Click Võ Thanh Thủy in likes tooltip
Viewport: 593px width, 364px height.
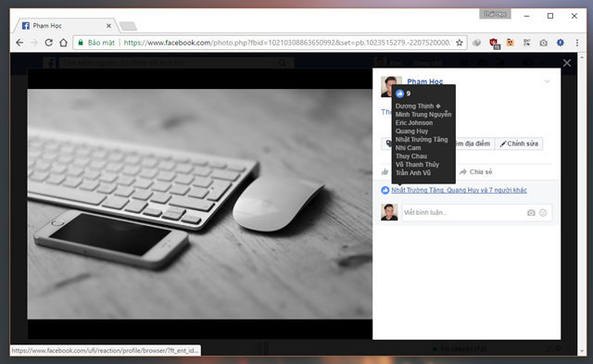coord(417,165)
